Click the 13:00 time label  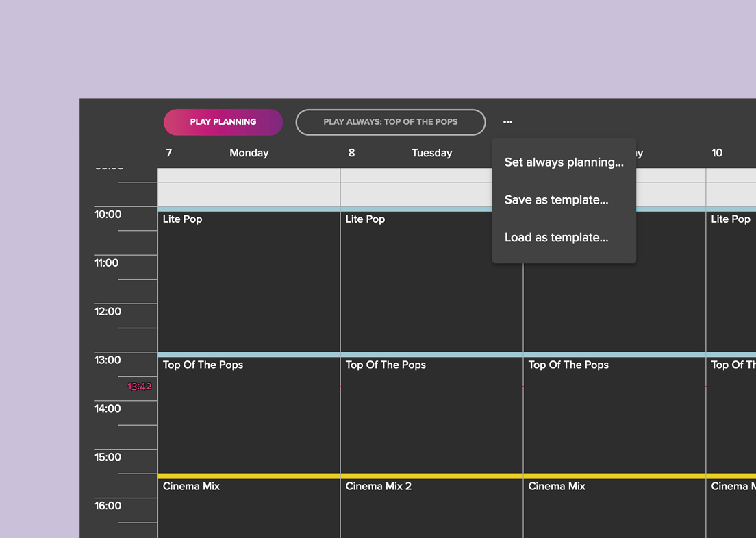pyautogui.click(x=108, y=360)
